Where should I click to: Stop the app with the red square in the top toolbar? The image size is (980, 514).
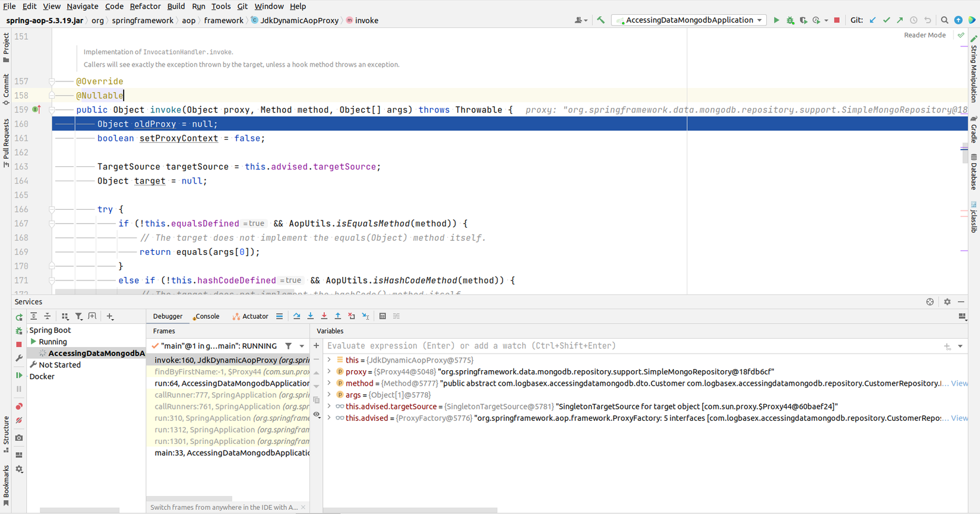click(837, 20)
